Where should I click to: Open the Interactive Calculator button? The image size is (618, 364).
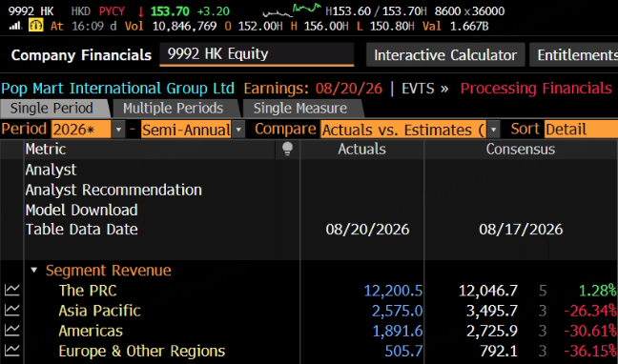(x=445, y=55)
